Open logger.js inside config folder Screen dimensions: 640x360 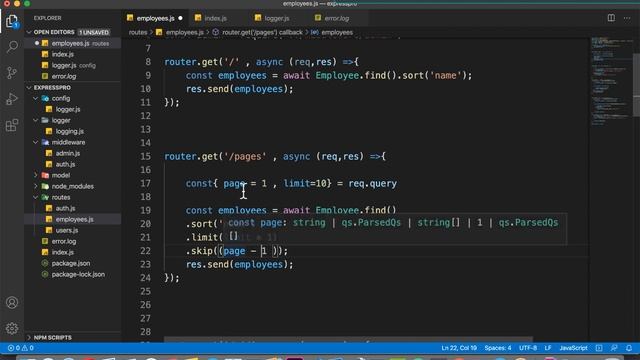73,109
